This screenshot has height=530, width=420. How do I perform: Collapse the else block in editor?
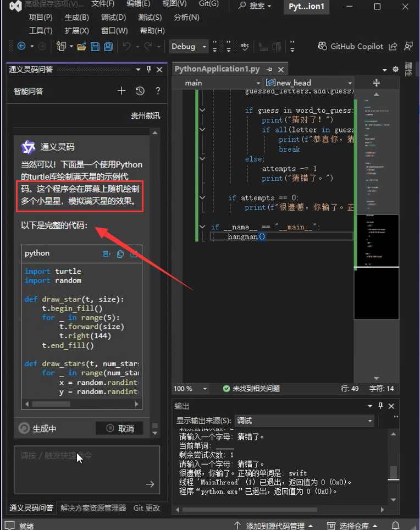click(x=202, y=158)
